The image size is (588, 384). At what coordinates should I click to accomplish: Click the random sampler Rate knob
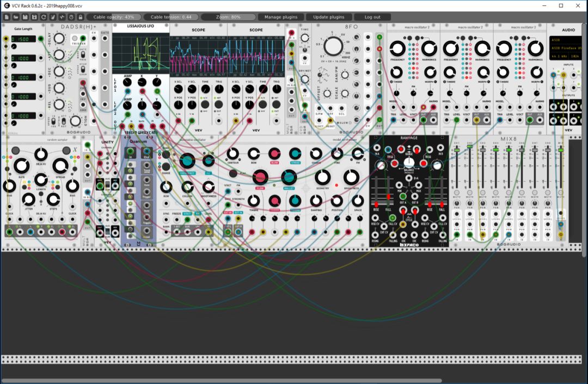tap(21, 166)
